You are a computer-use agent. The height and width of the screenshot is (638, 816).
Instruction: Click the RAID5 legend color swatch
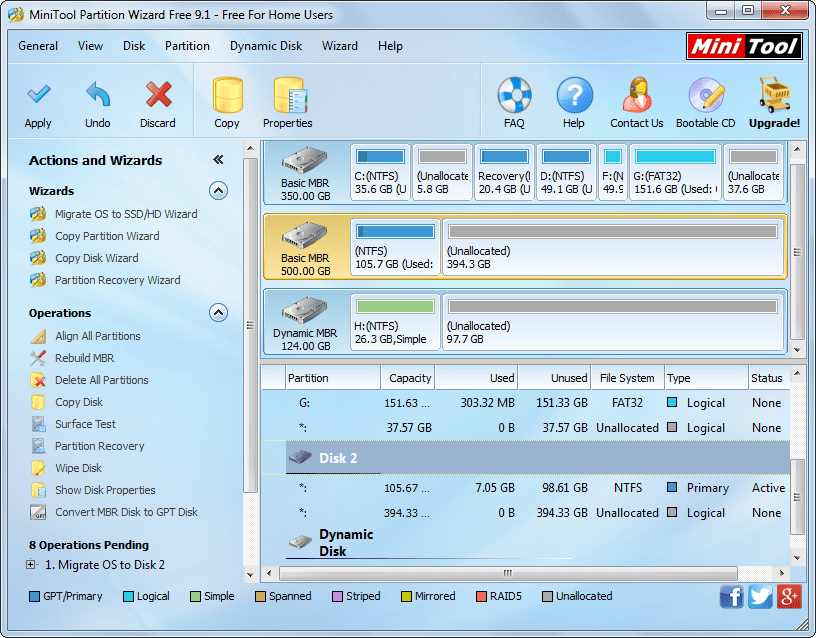coord(481,596)
